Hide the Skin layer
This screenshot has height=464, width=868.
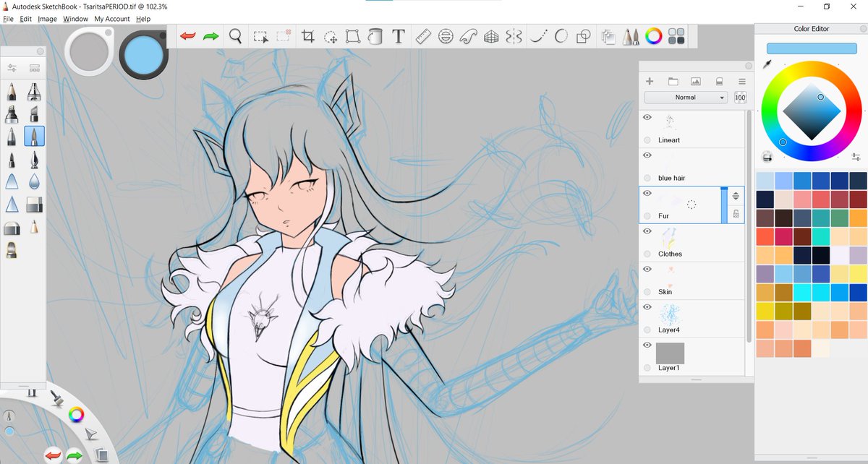[647, 269]
